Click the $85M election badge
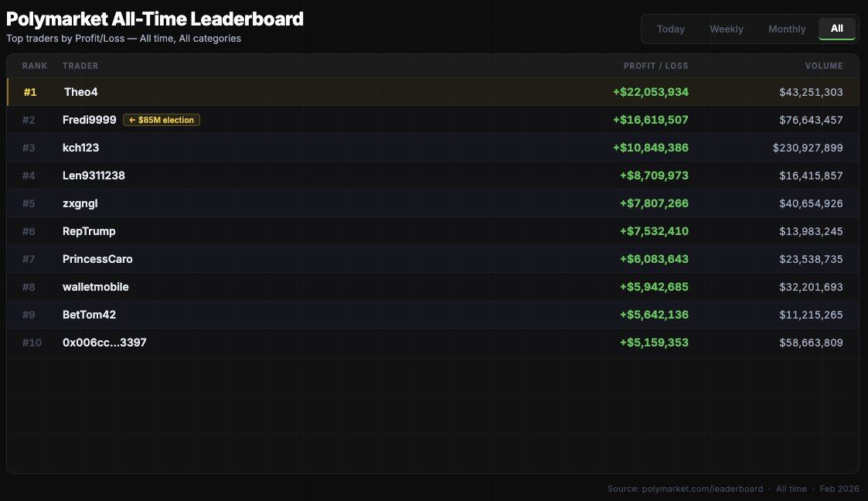The image size is (868, 501). [x=162, y=120]
